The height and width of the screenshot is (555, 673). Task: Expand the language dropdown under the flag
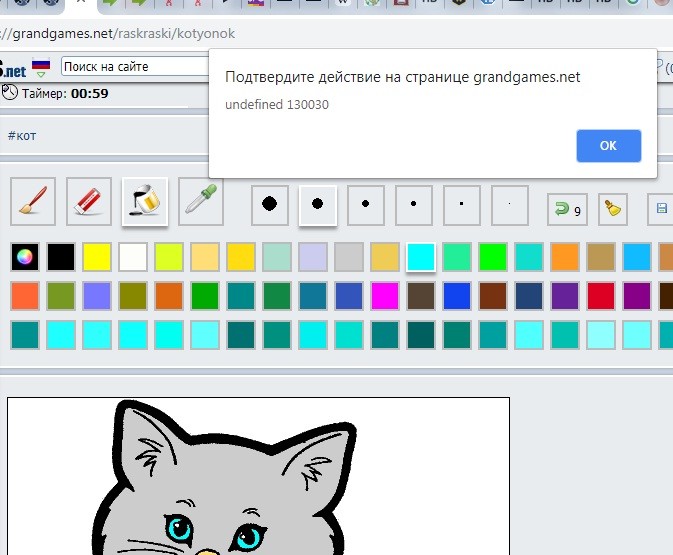pyautogui.click(x=41, y=75)
